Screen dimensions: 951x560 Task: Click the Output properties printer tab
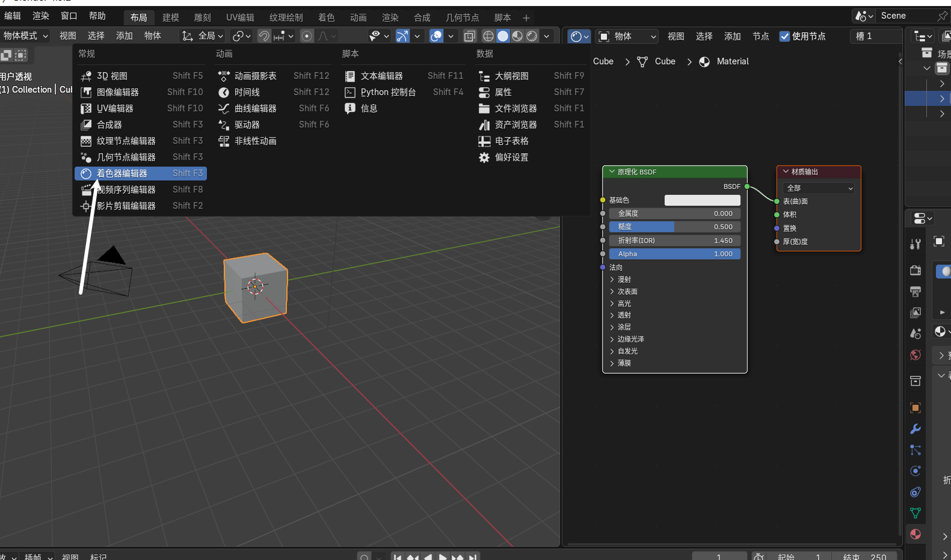pos(916,292)
